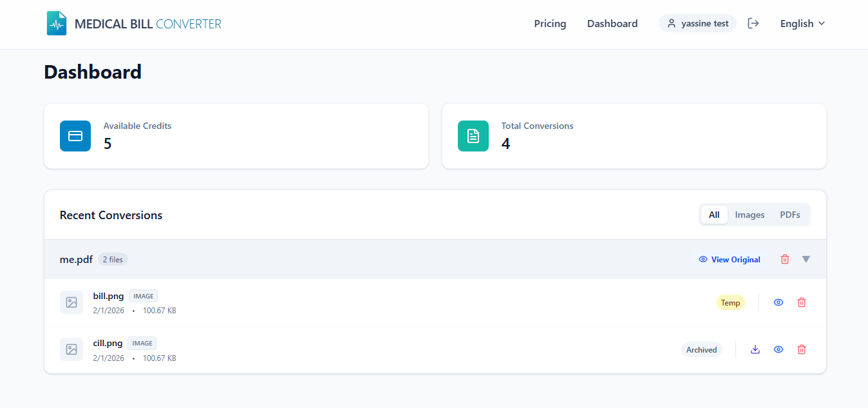Click the Total Conversions document icon
The width and height of the screenshot is (868, 408).
coord(473,136)
